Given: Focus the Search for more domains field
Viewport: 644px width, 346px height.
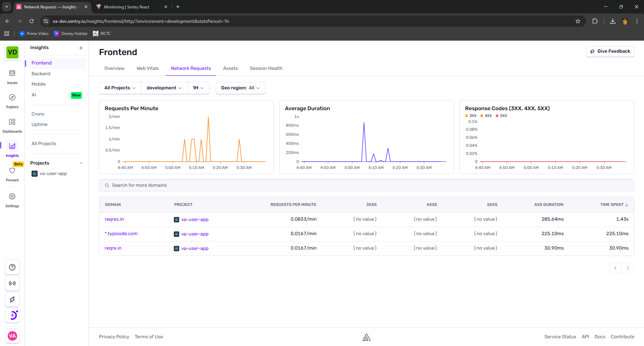Looking at the screenshot, I should click(366, 185).
